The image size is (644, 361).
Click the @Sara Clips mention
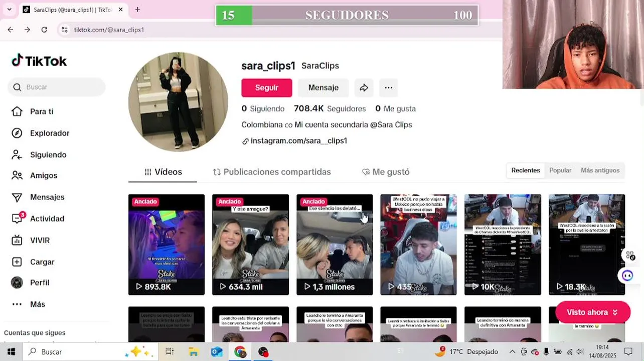[391, 125]
